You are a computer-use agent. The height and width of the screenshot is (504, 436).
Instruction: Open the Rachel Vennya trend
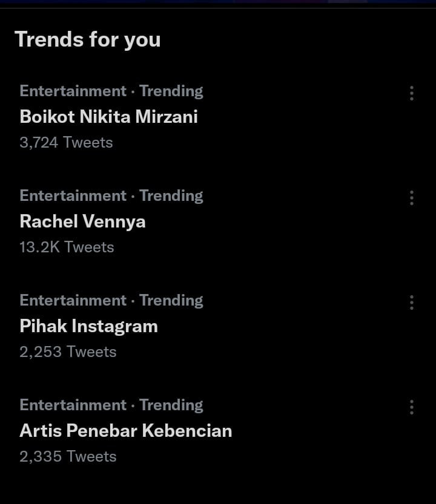[83, 221]
